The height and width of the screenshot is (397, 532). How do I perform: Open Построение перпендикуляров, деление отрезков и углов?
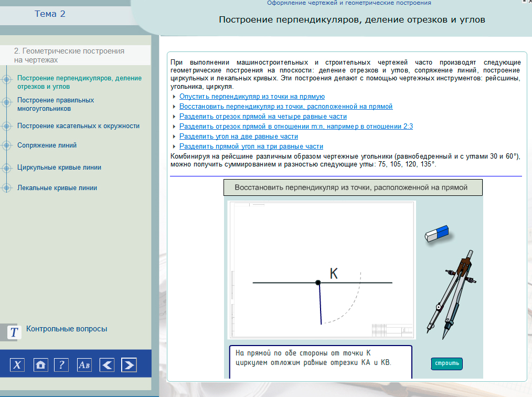point(79,82)
